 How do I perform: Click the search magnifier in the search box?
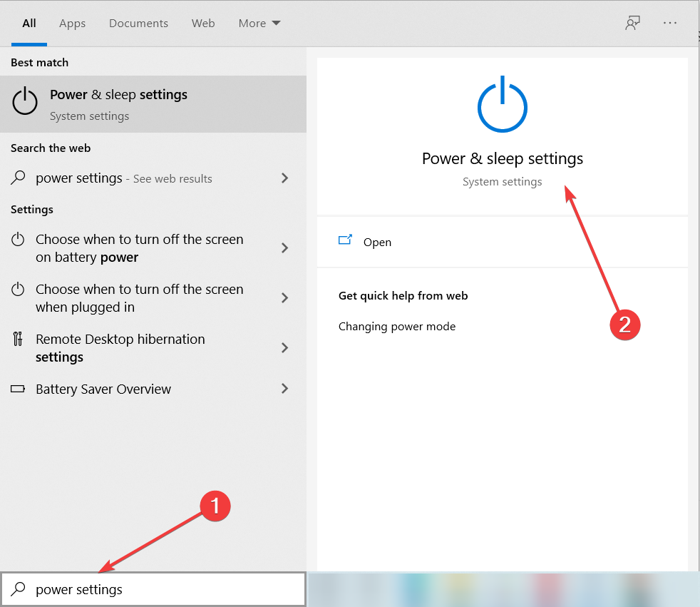click(19, 589)
